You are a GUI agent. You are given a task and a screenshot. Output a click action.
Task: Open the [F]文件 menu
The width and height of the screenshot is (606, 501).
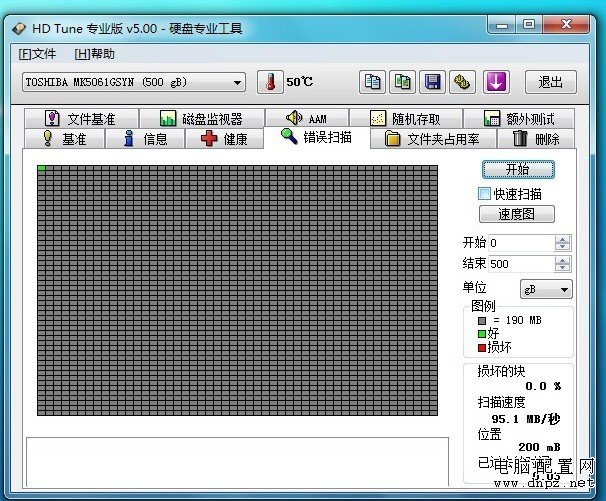point(37,54)
